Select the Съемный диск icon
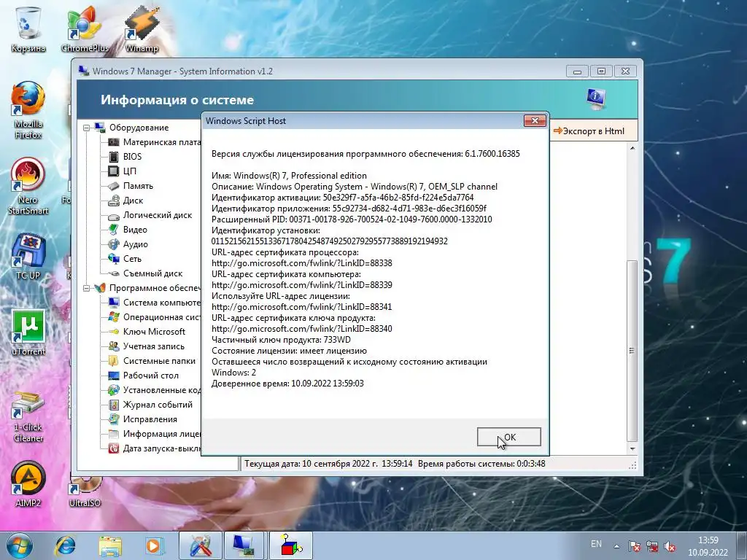Screen dimensions: 747x560 113,273
